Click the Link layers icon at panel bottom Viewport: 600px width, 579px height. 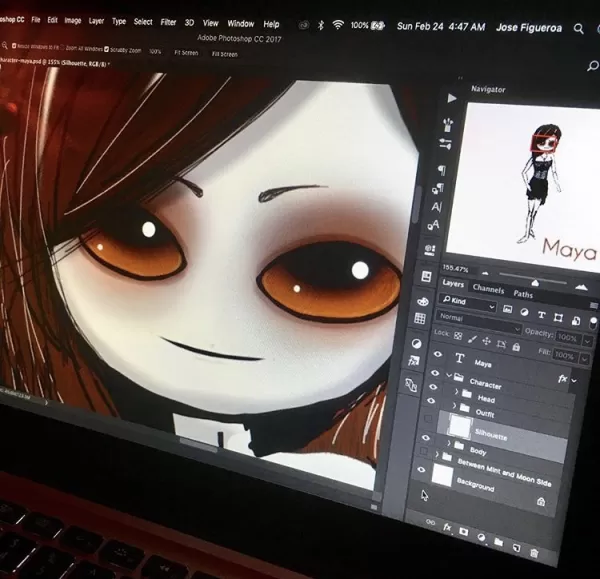coord(430,522)
